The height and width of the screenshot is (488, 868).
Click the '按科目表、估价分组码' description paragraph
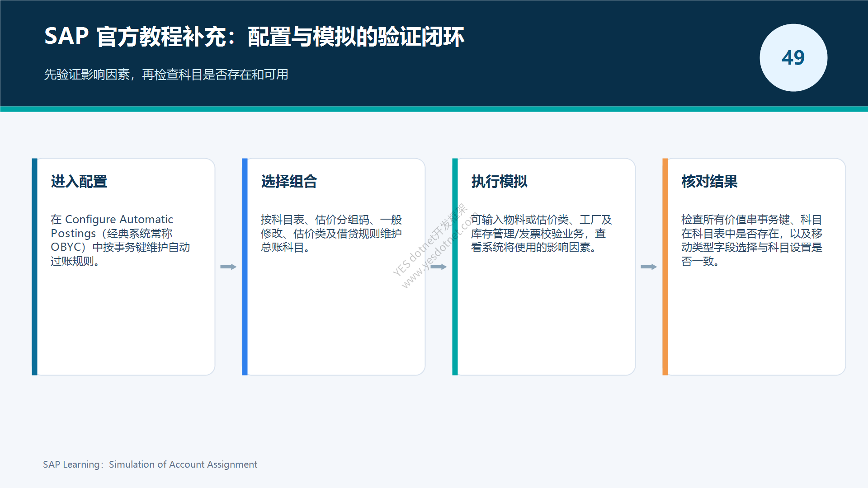click(331, 234)
